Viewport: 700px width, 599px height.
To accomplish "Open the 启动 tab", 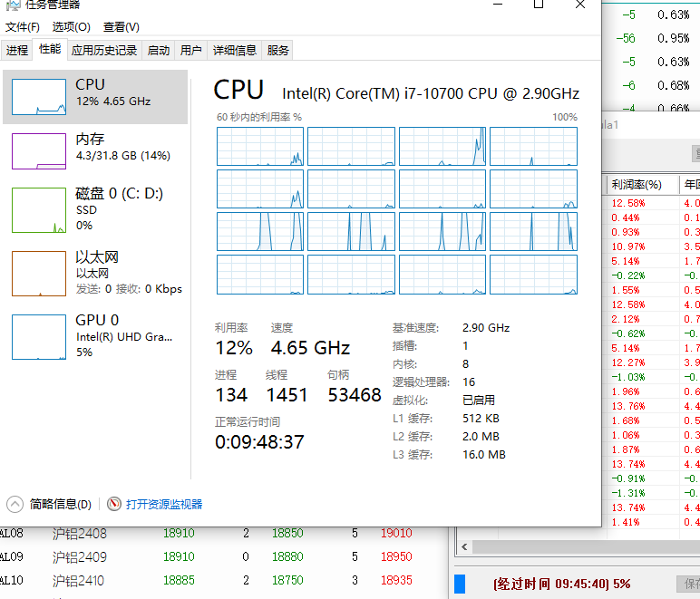I will (159, 50).
